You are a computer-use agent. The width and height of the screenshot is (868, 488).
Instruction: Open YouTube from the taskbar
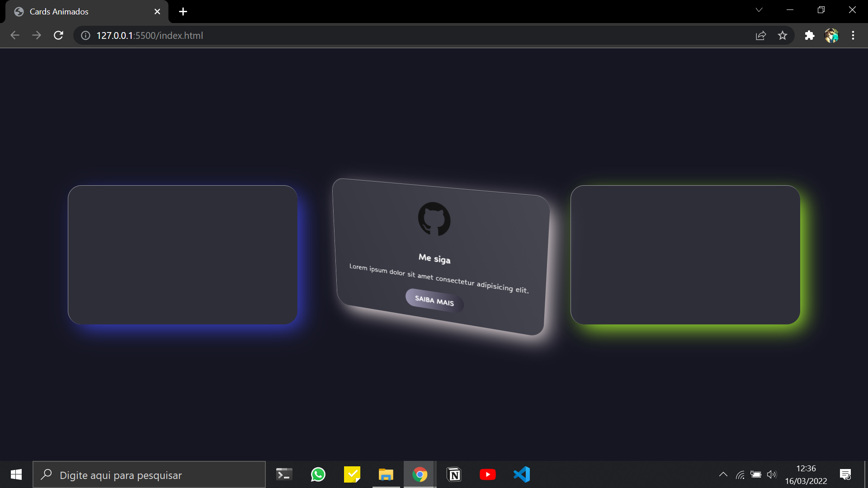[488, 474]
